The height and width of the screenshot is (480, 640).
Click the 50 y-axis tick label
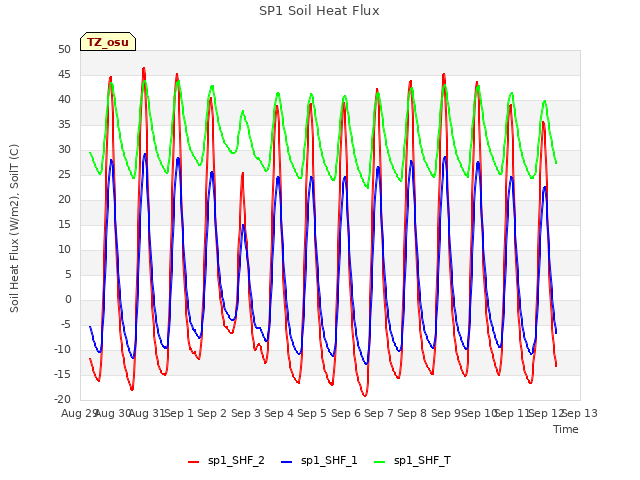coord(64,49)
